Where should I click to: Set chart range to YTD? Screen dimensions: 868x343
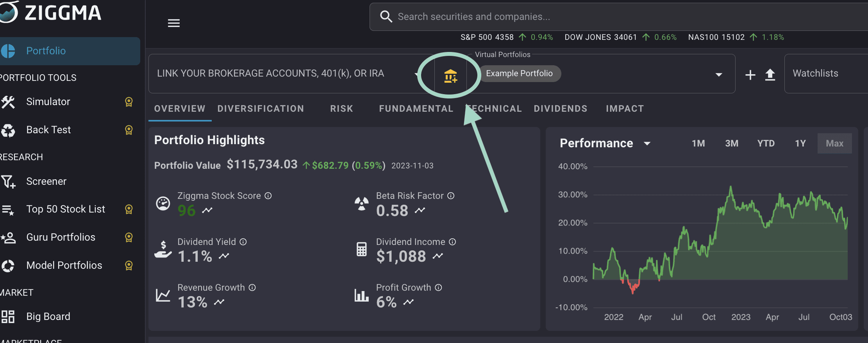point(766,143)
